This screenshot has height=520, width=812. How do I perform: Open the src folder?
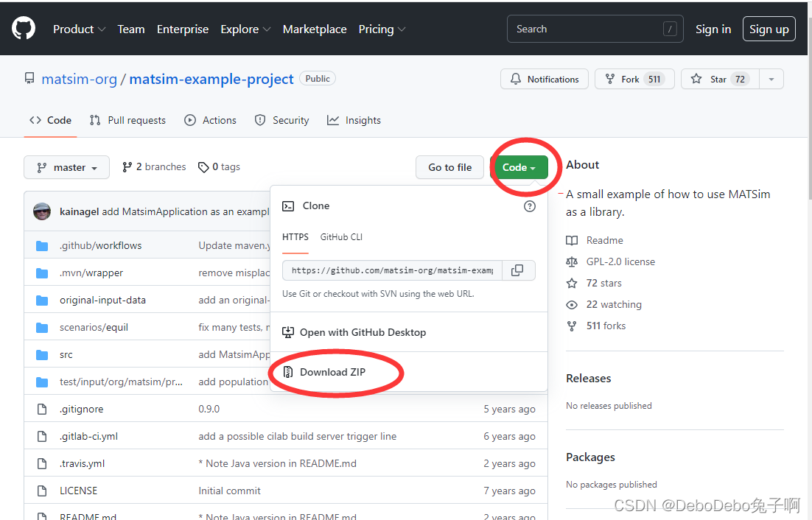click(x=66, y=354)
